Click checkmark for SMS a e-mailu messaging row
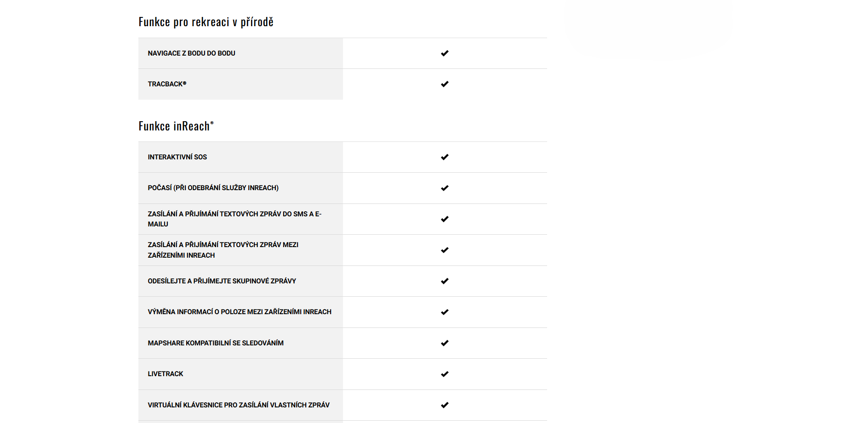This screenshot has height=423, width=868. click(x=445, y=219)
